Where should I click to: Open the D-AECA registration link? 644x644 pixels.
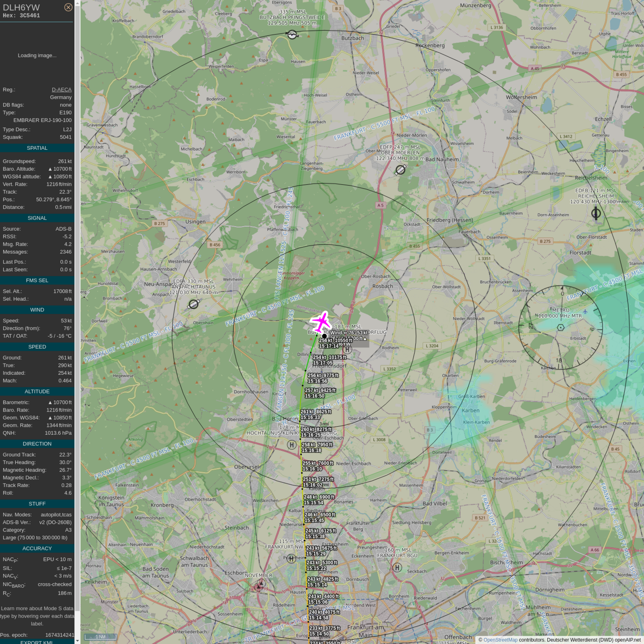pyautogui.click(x=62, y=89)
